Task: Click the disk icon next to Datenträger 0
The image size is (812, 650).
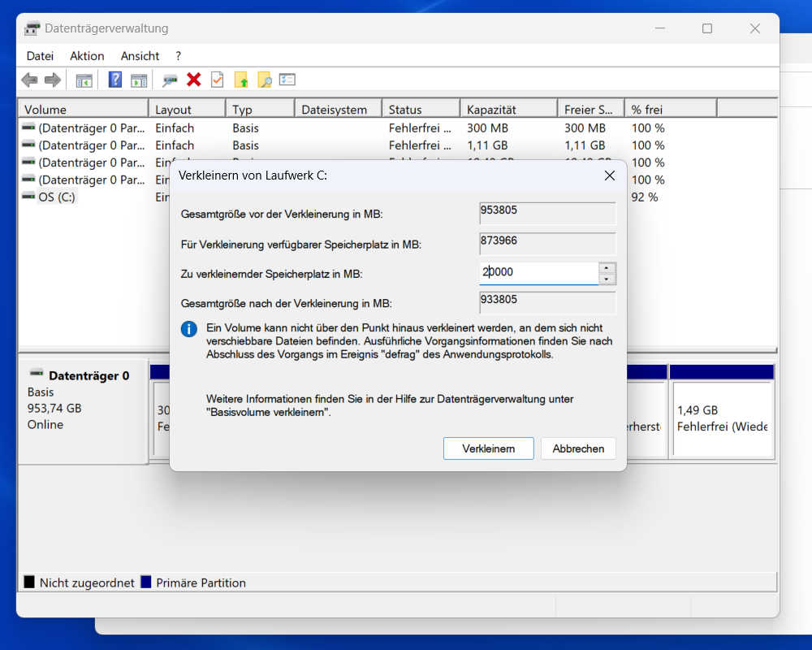Action: pos(37,373)
